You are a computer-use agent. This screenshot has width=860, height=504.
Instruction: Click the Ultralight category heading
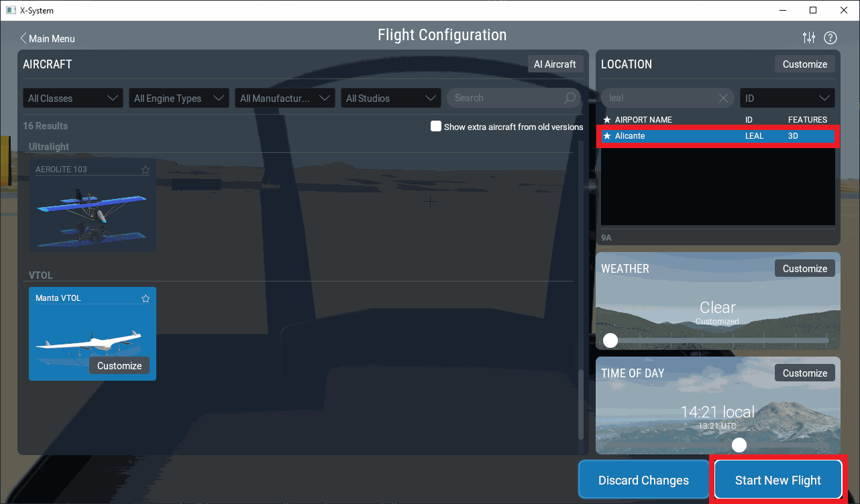(49, 147)
